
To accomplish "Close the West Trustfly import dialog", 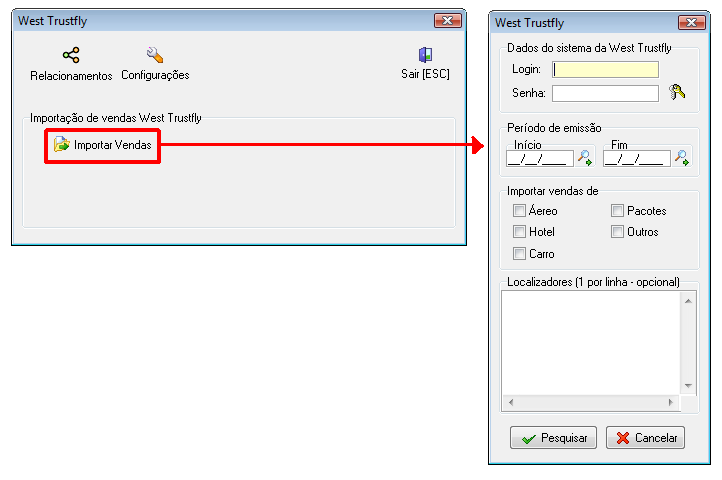I will (692, 23).
